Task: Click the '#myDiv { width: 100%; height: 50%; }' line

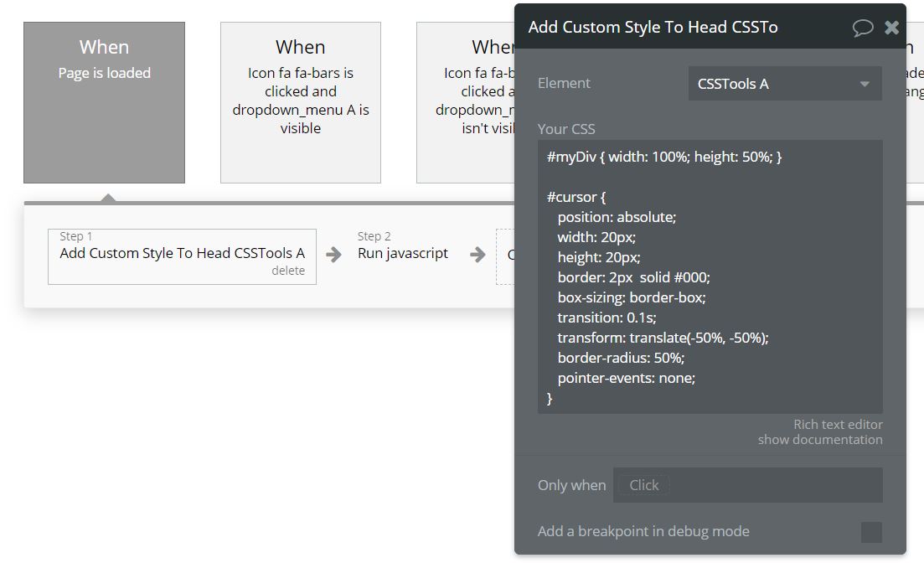Action: coord(664,157)
